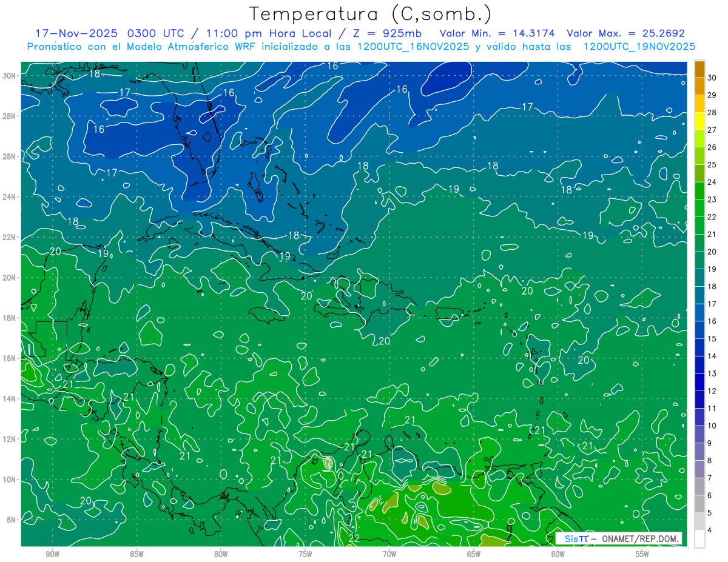The width and height of the screenshot is (728, 562).
Task: Click the initialization time "1200UTC_16NOV2025"
Action: [414, 47]
